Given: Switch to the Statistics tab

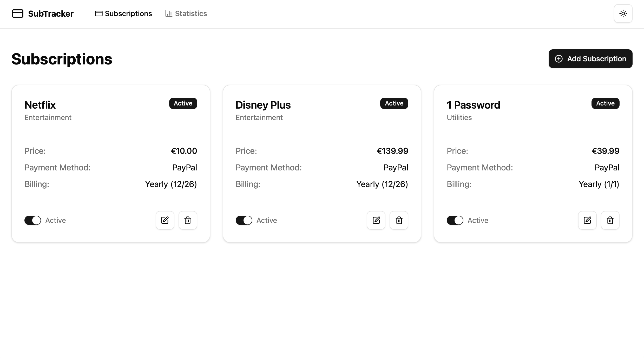Looking at the screenshot, I should 186,14.
